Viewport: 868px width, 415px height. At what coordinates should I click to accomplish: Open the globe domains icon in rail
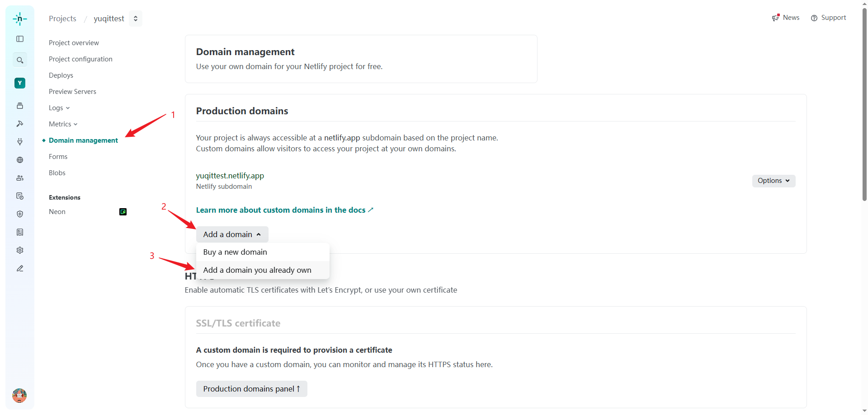pos(20,160)
